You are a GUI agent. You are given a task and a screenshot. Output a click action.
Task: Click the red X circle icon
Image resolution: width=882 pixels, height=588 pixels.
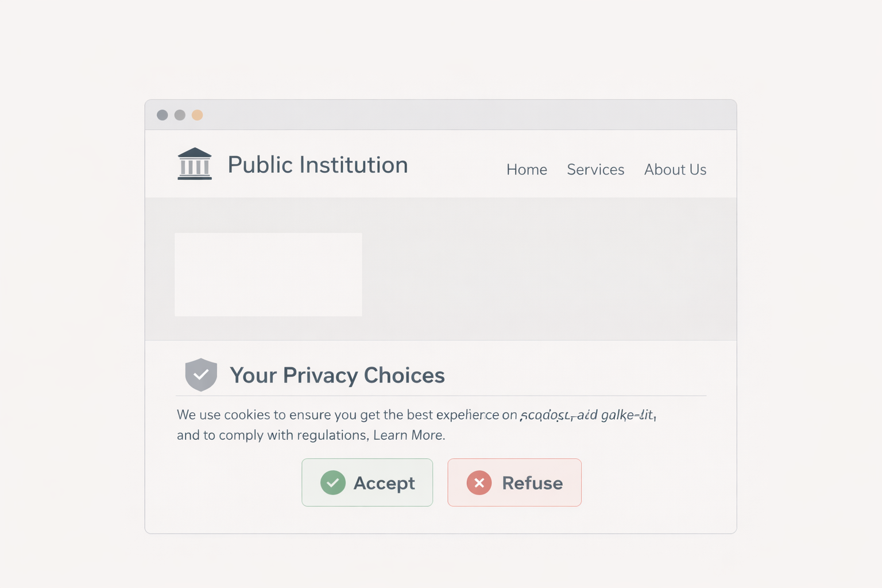[479, 483]
